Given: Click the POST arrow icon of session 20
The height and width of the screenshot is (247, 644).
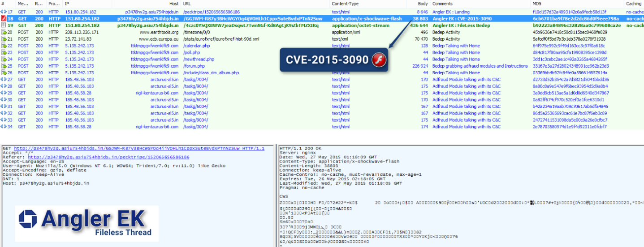Looking at the screenshot, I should [x=4, y=32].
